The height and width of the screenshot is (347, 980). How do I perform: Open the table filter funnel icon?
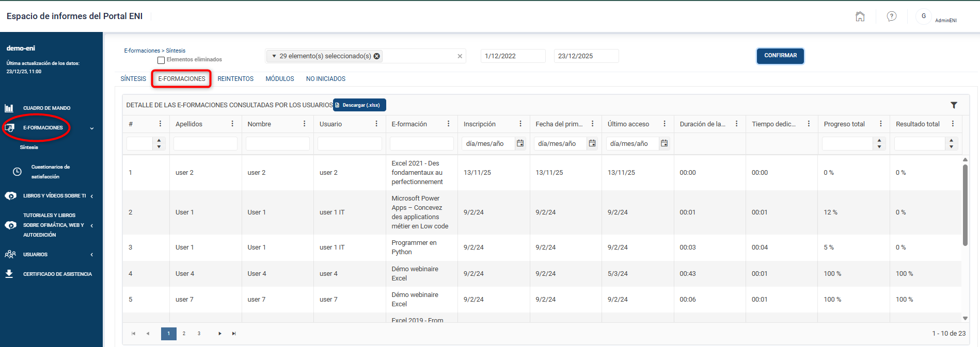[x=954, y=105]
